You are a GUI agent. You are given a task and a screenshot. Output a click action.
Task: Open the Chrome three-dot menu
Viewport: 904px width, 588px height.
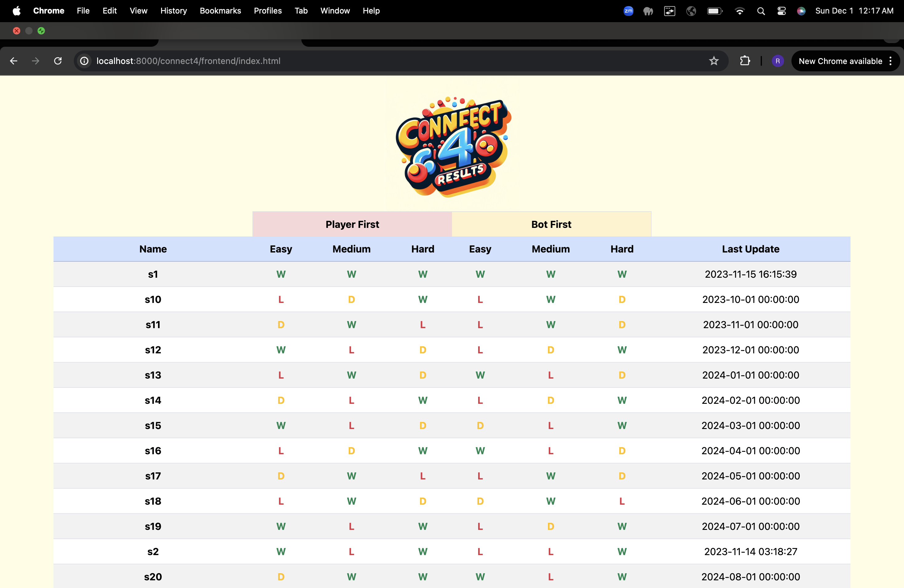click(x=891, y=61)
